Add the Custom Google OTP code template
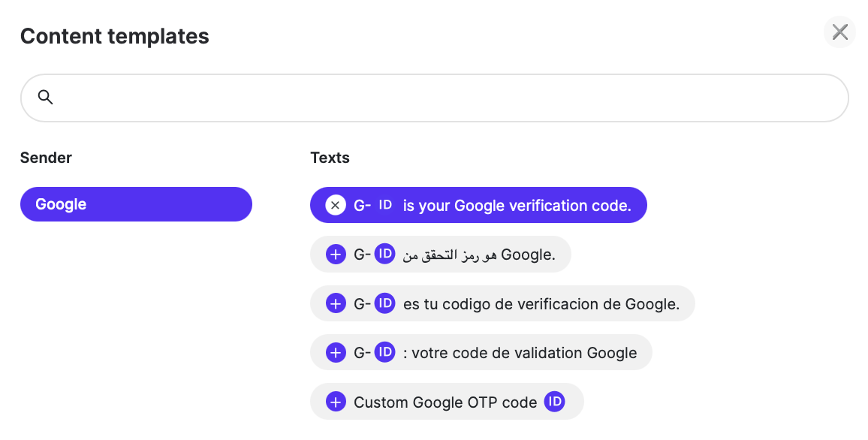Image resolution: width=868 pixels, height=440 pixels. click(336, 402)
